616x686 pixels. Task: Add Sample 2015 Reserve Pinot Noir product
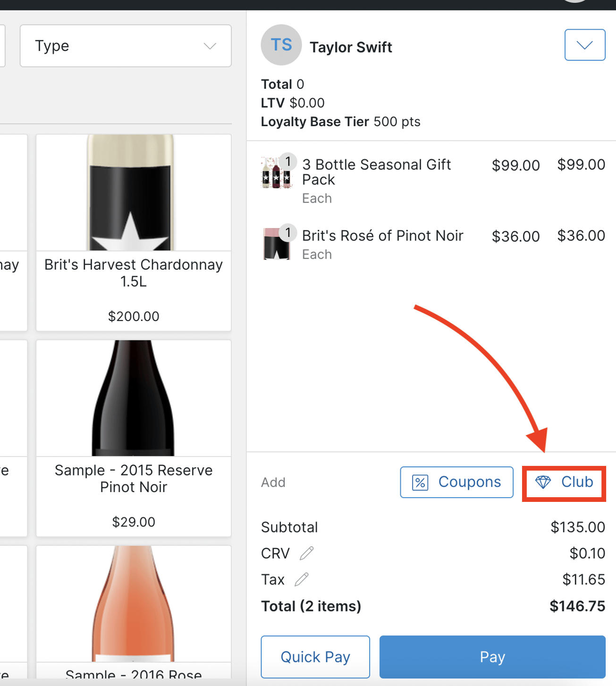point(134,438)
